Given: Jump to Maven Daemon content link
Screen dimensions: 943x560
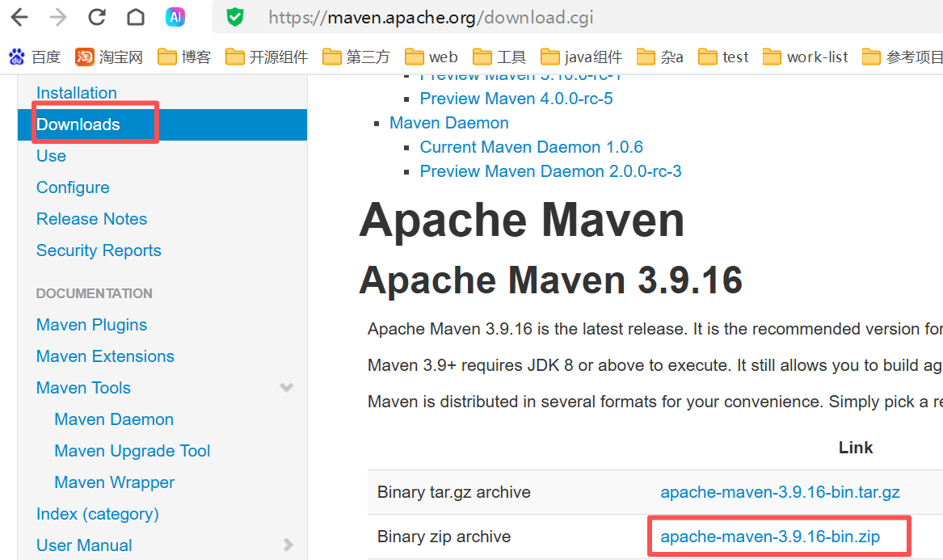Looking at the screenshot, I should 448,123.
